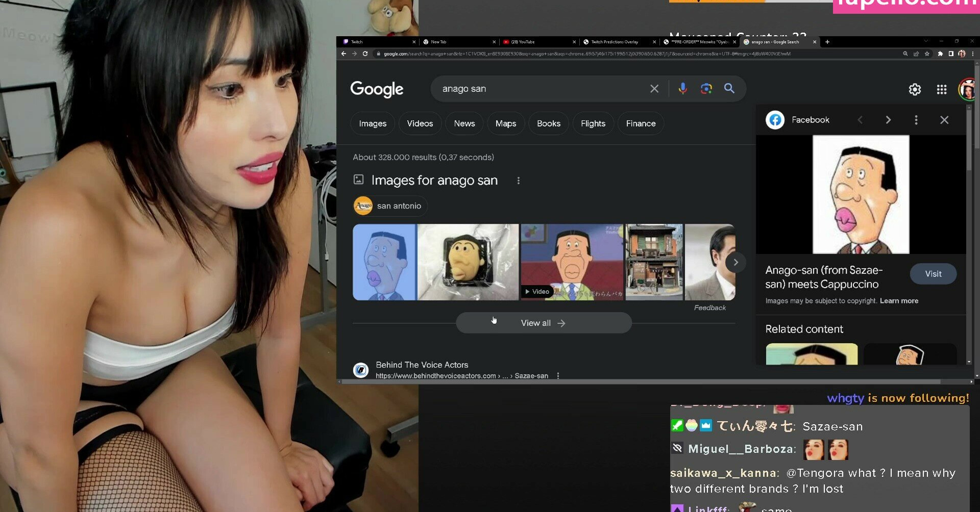Switch to the Videos filter tab
The width and height of the screenshot is (980, 512).
coord(420,124)
